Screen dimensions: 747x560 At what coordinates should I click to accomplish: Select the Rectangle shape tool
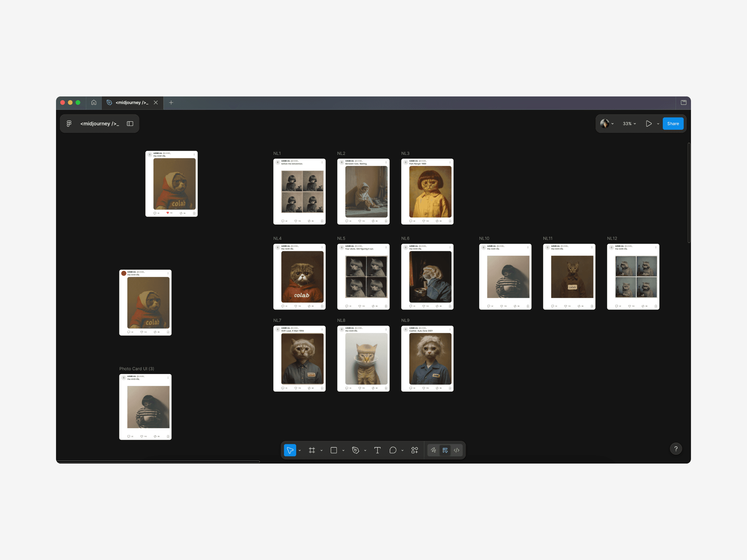coord(334,450)
